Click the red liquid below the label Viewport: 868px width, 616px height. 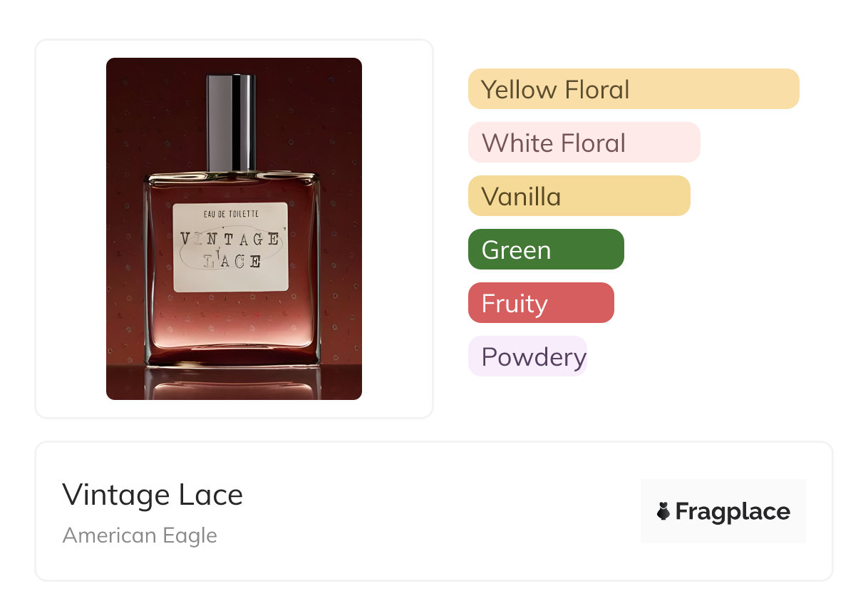[x=232, y=324]
